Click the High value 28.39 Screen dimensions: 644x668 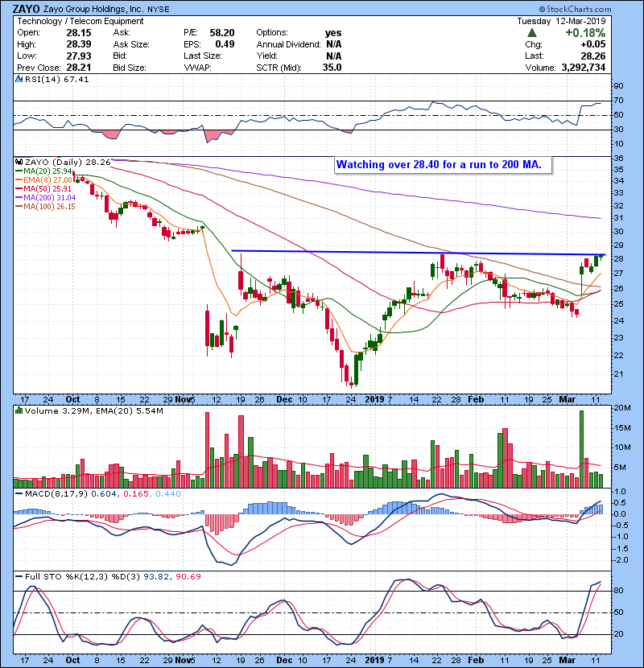click(x=78, y=44)
